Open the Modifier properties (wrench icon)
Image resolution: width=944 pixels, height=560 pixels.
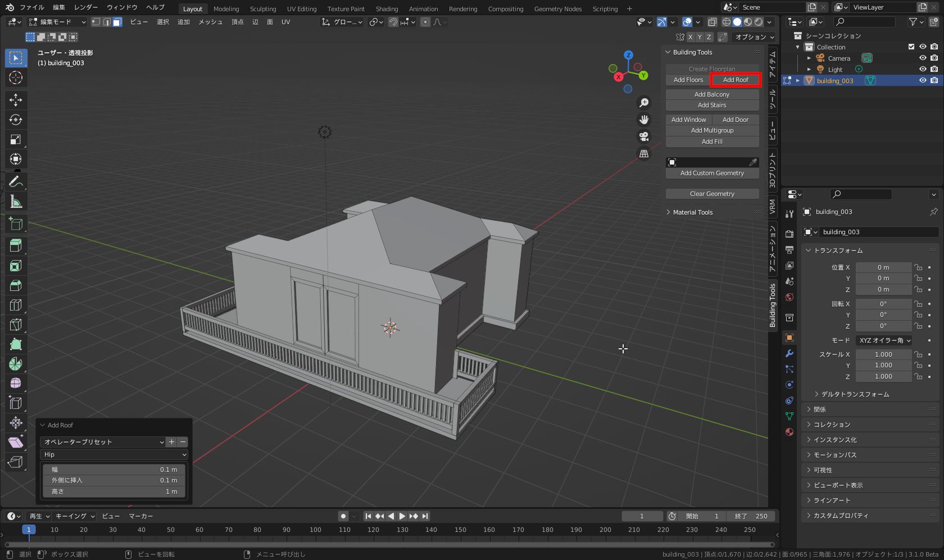[789, 353]
